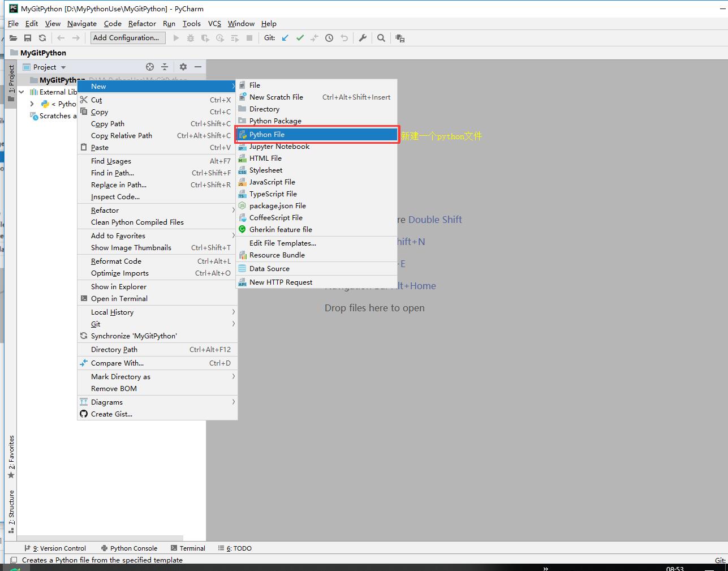Select Data Source entry

pos(317,269)
